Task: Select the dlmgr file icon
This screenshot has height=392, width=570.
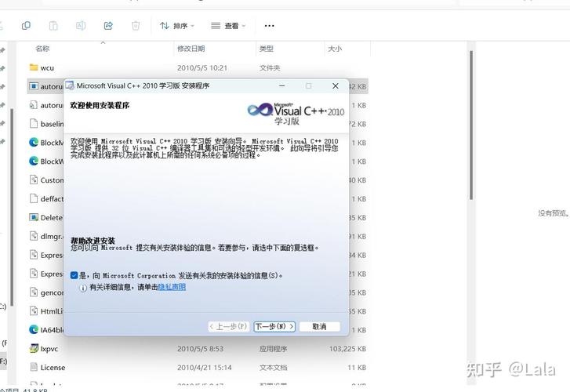Action: (x=34, y=236)
